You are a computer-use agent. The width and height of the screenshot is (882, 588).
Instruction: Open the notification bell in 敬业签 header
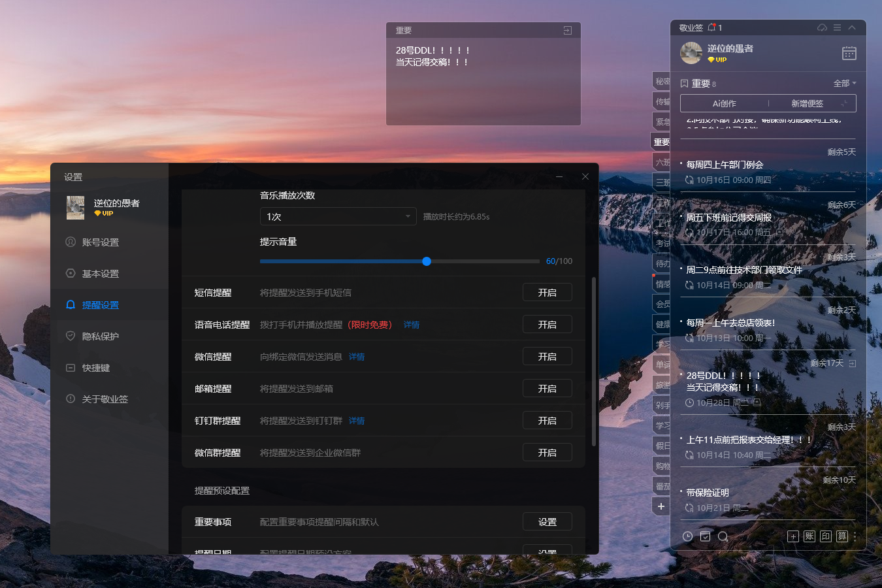point(711,27)
